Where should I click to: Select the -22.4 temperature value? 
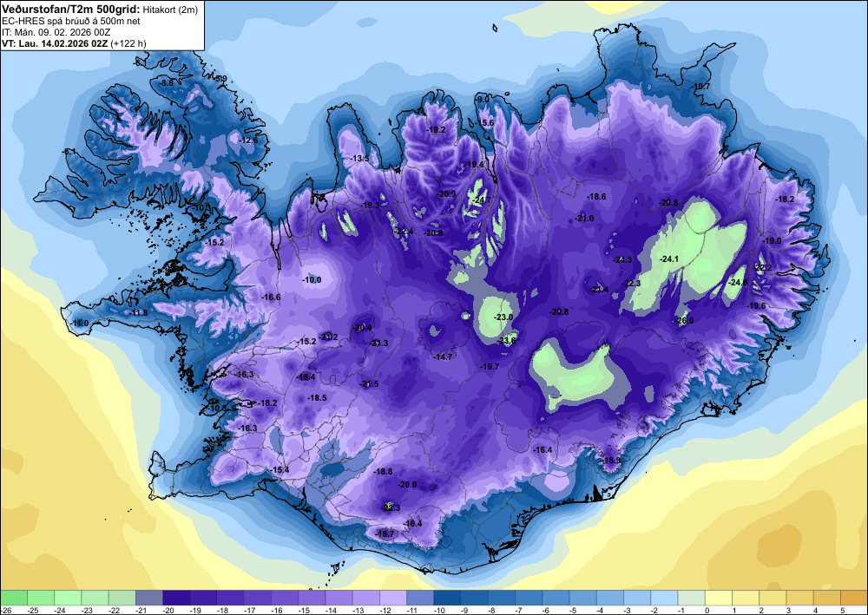[404, 232]
